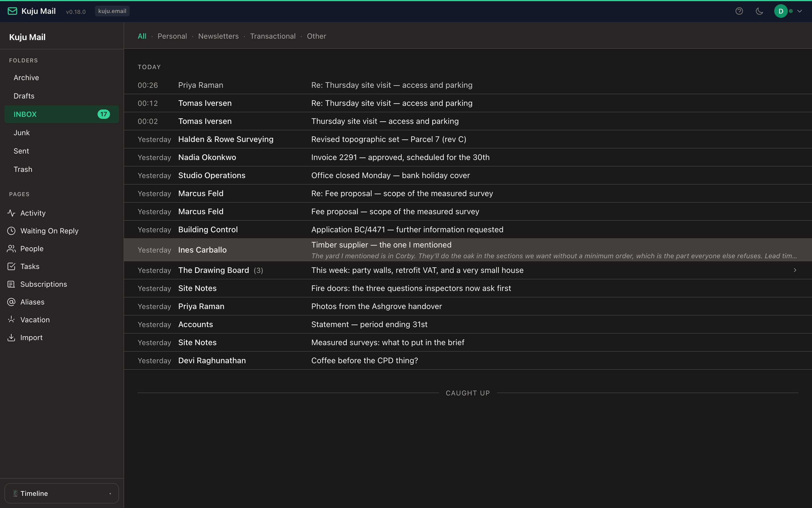
Task: Toggle dark mode moon icon
Action: tap(759, 11)
